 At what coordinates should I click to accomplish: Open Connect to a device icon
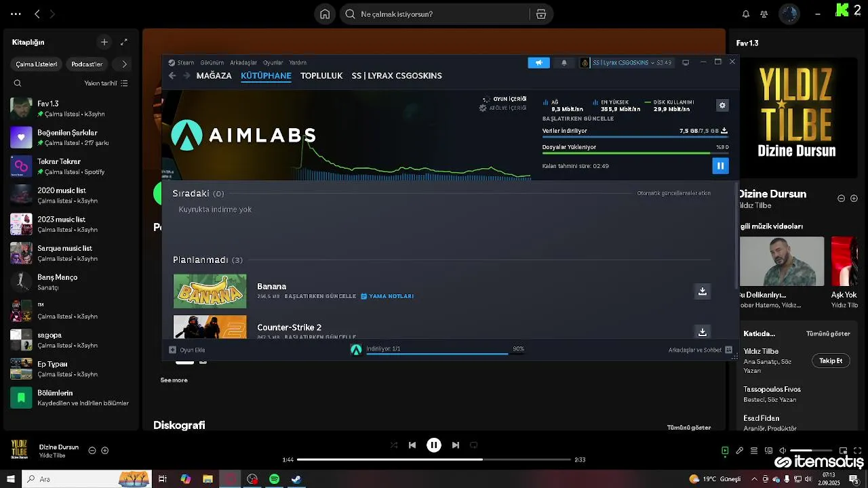pos(768,451)
